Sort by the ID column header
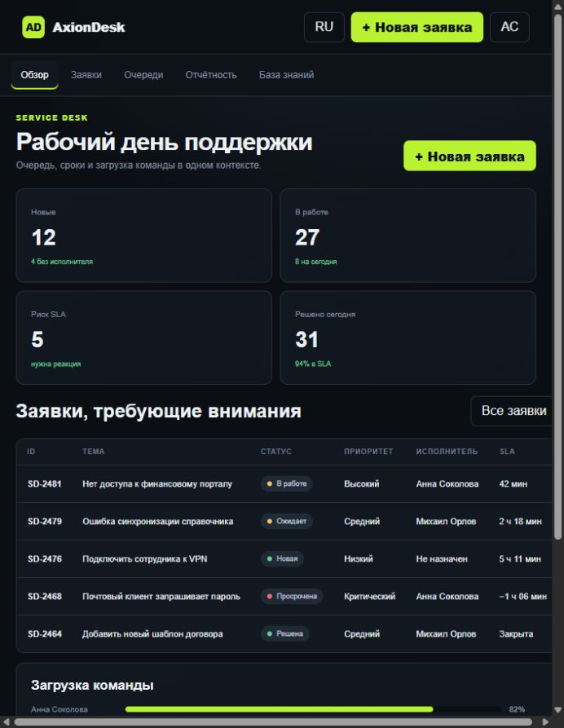 31,452
